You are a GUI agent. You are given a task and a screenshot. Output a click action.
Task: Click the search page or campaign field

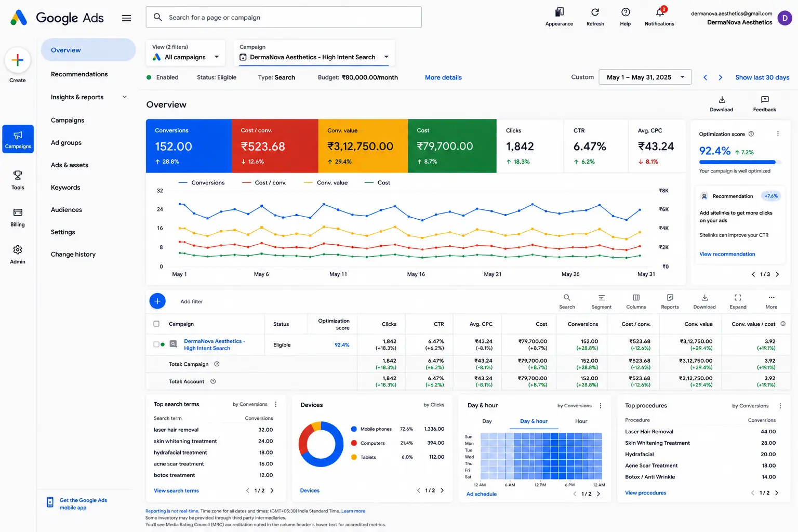(284, 17)
